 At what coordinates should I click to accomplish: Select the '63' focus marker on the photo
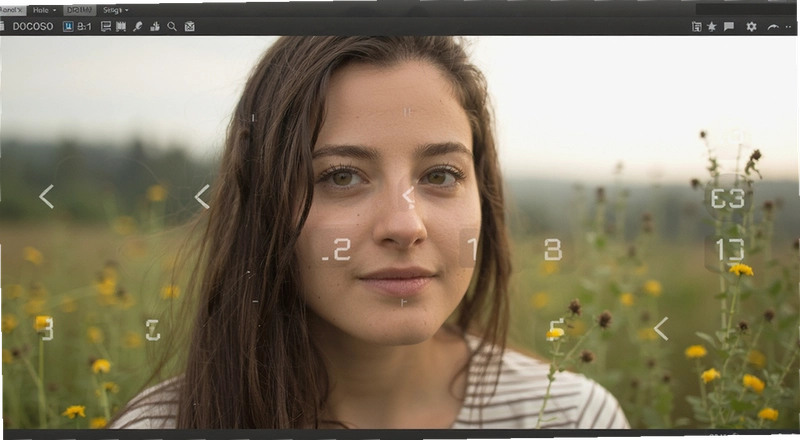click(728, 199)
